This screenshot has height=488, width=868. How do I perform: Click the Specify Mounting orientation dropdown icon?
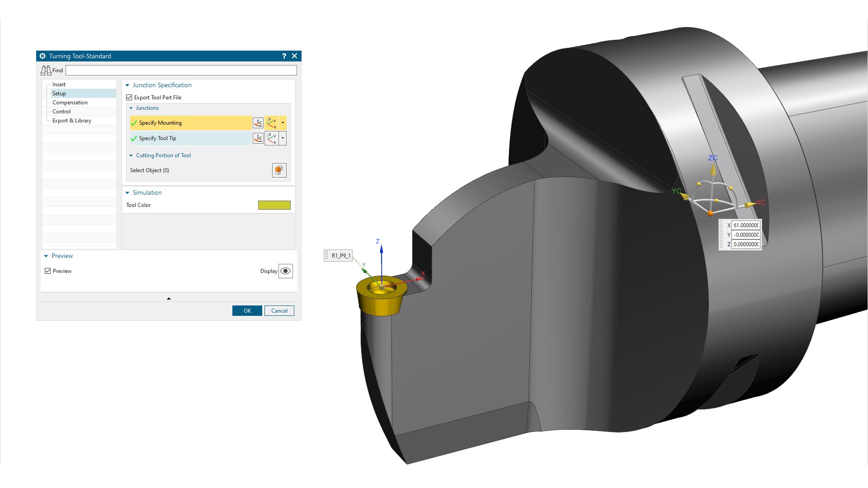tap(283, 123)
